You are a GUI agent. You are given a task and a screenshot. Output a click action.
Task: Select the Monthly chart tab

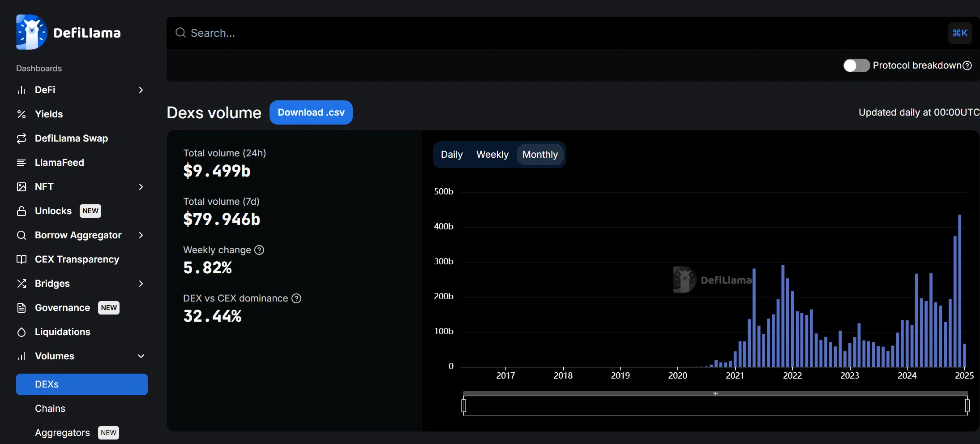540,155
